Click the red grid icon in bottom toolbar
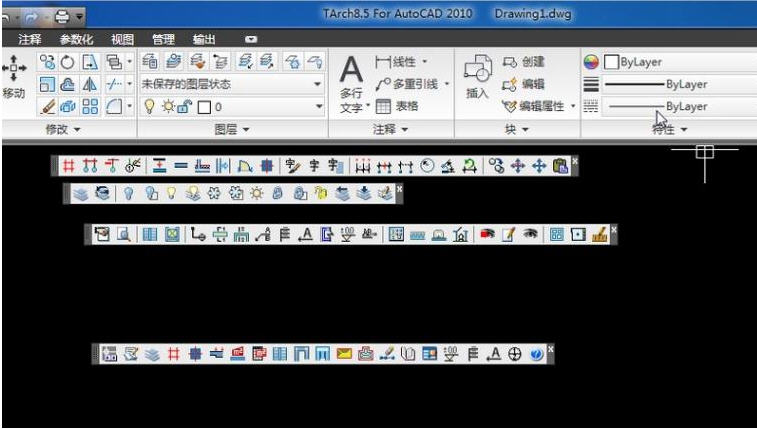Viewport: 757px width, 429px height. (173, 354)
